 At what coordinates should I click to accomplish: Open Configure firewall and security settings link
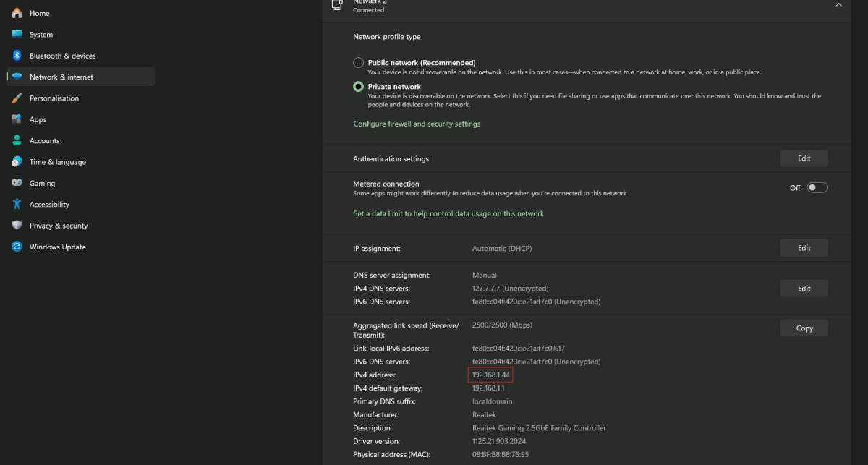point(417,124)
